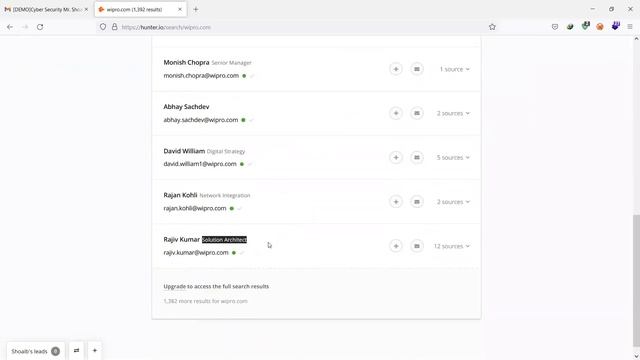
Task: Open the Pocket save icon
Action: [x=555, y=27]
